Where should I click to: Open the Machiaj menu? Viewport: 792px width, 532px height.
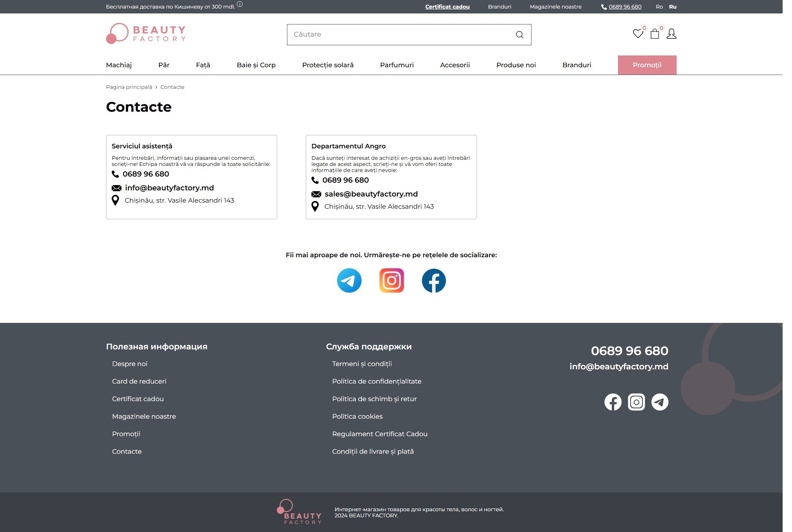coord(119,65)
